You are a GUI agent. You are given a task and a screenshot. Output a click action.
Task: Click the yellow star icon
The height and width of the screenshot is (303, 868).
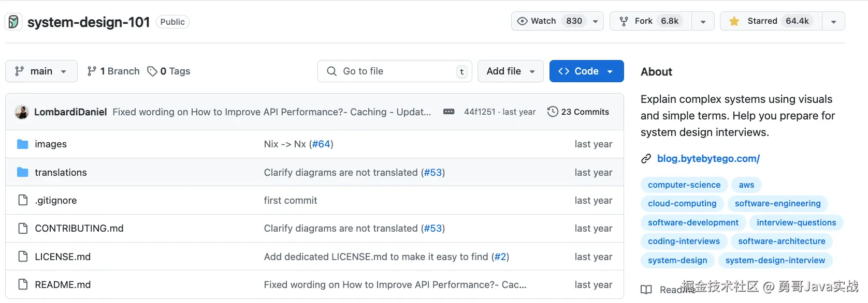[734, 21]
